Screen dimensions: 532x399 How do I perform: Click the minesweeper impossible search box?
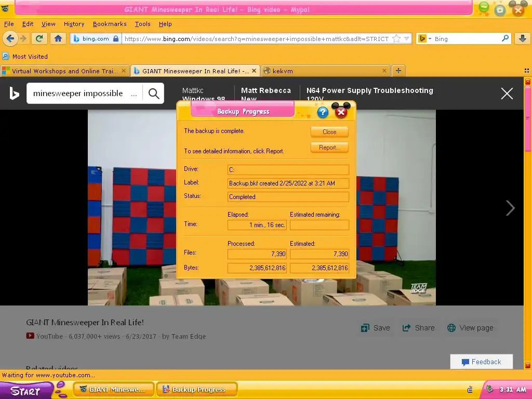[x=84, y=94]
